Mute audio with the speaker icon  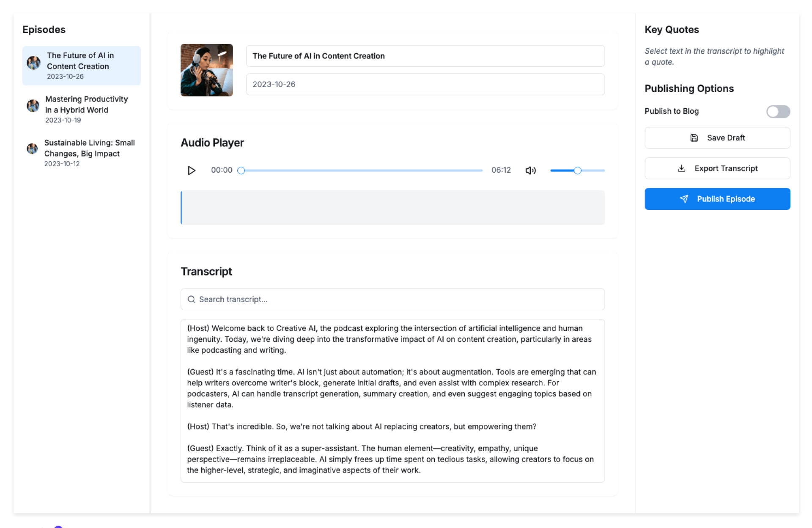530,170
